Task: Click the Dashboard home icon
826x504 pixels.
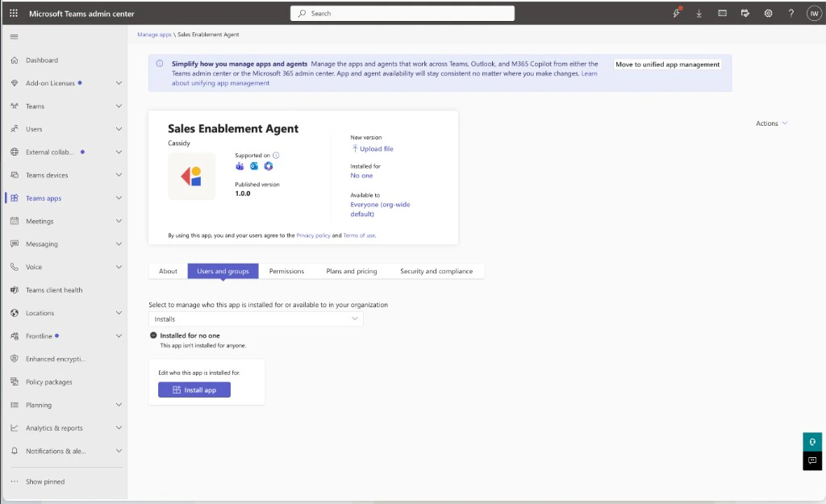Action: pyautogui.click(x=15, y=60)
